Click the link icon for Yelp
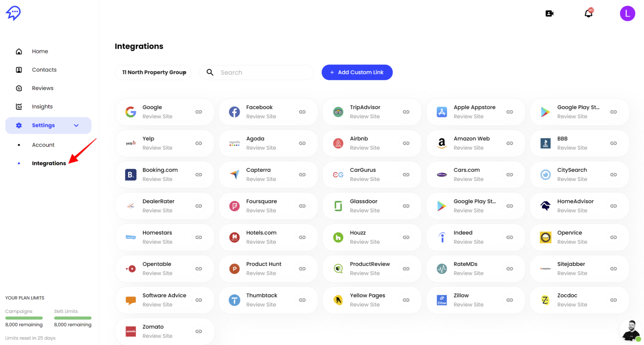The width and height of the screenshot is (644, 345). tap(199, 143)
